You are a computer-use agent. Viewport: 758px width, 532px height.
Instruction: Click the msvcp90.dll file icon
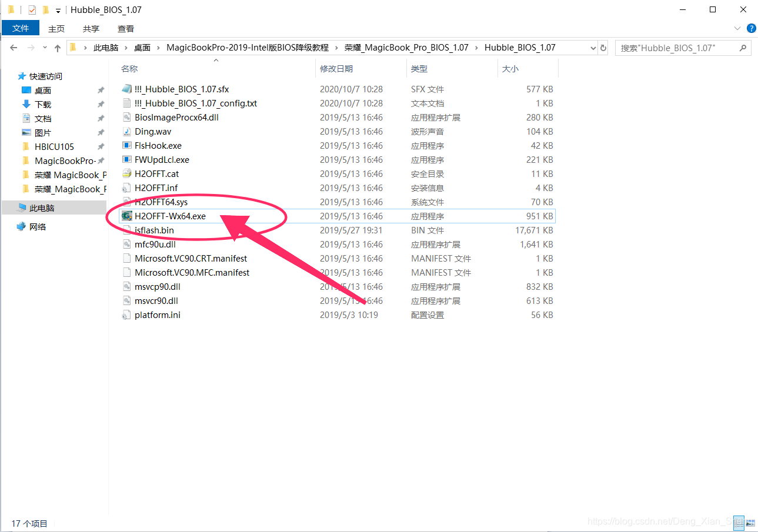126,287
